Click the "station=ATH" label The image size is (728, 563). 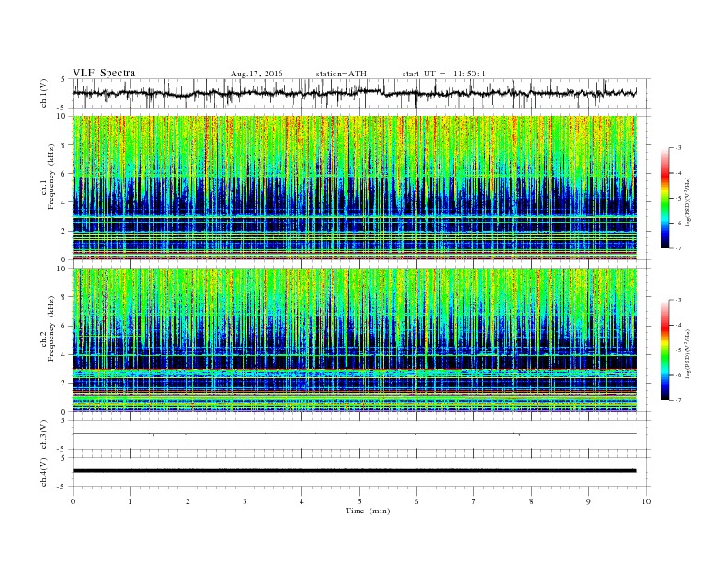pyautogui.click(x=341, y=74)
